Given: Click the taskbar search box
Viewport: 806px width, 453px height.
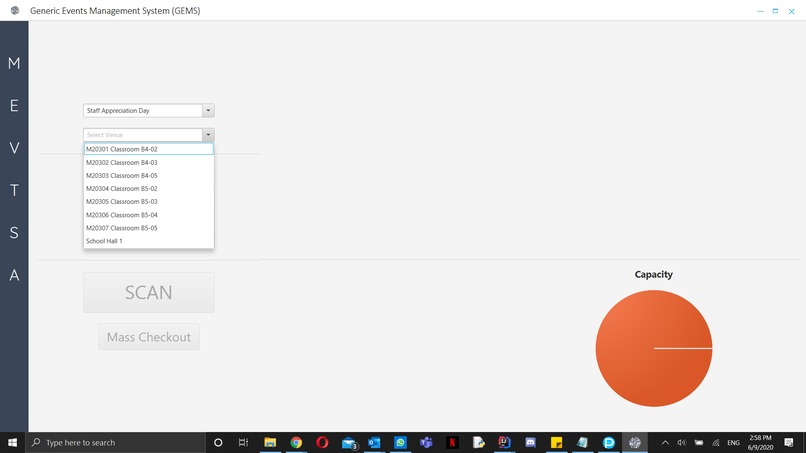Looking at the screenshot, I should (x=115, y=442).
